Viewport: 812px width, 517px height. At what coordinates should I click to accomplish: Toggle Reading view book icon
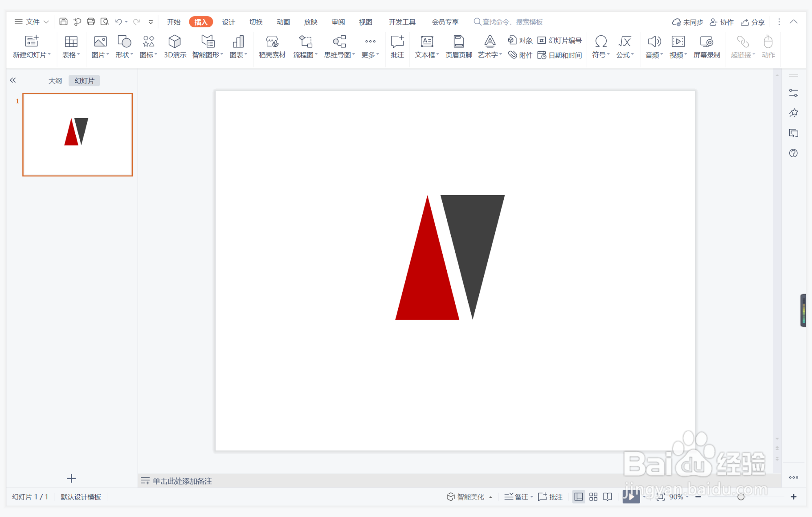pyautogui.click(x=608, y=497)
